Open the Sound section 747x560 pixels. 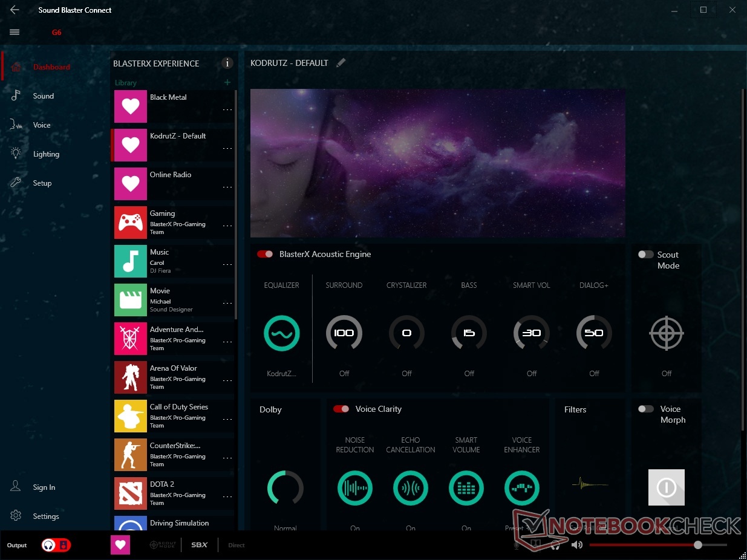[x=44, y=96]
